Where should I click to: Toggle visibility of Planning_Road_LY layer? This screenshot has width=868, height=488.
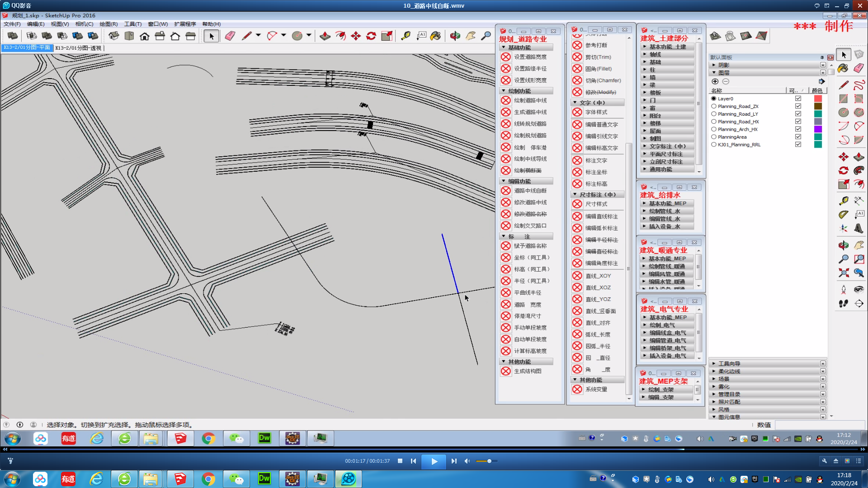pos(798,114)
